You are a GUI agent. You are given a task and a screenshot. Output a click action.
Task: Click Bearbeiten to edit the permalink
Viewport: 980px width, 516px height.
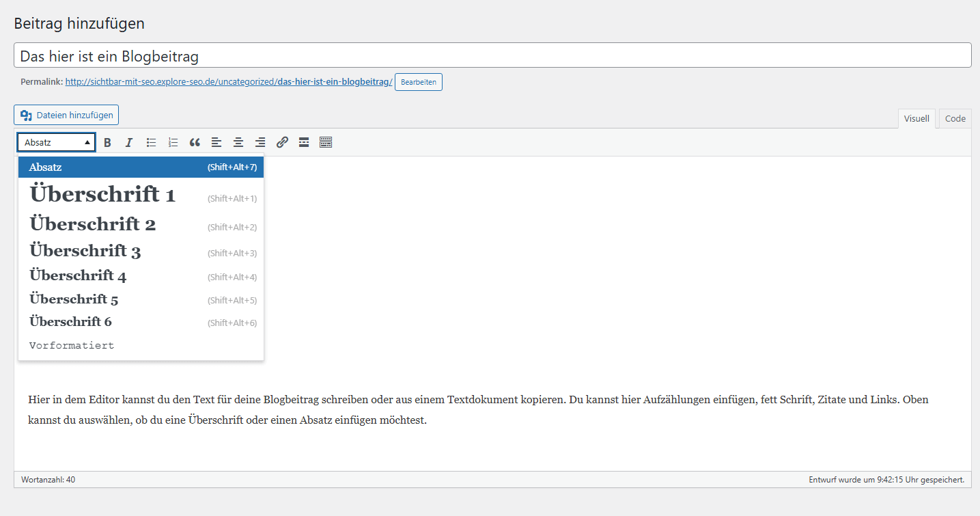coord(418,81)
